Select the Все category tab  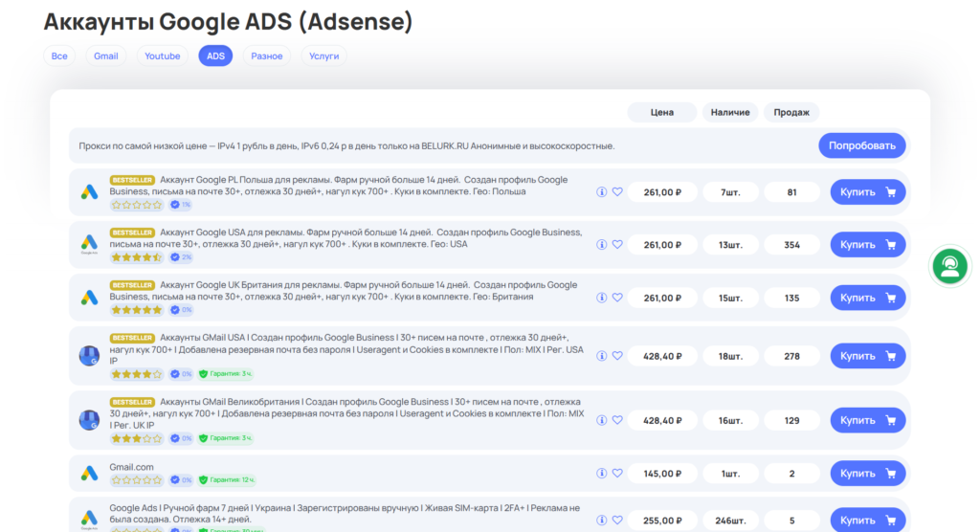(59, 55)
